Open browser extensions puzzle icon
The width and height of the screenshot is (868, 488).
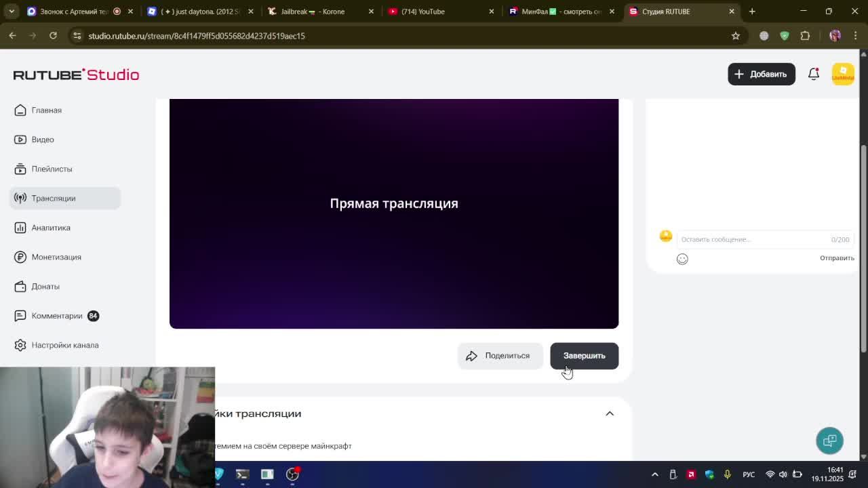(x=805, y=36)
